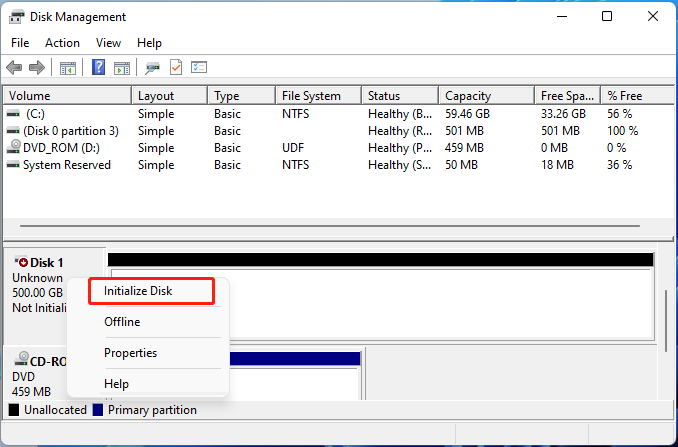Screen dimensions: 678x447
Task: Click the 56 % free cell
Action: click(619, 114)
